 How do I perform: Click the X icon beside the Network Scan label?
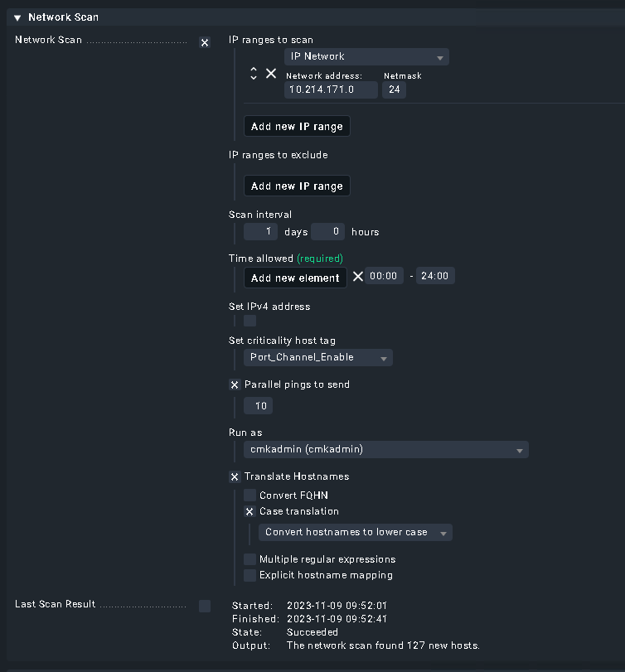point(204,42)
